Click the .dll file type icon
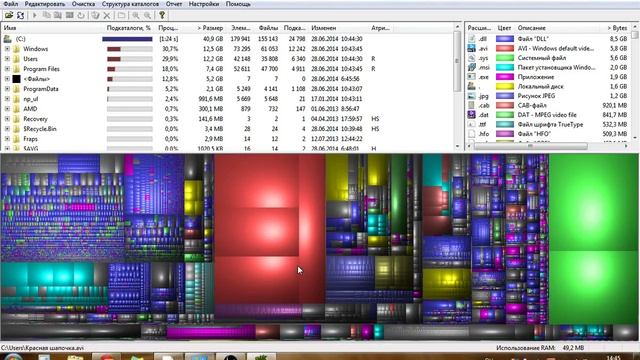 tap(471, 39)
